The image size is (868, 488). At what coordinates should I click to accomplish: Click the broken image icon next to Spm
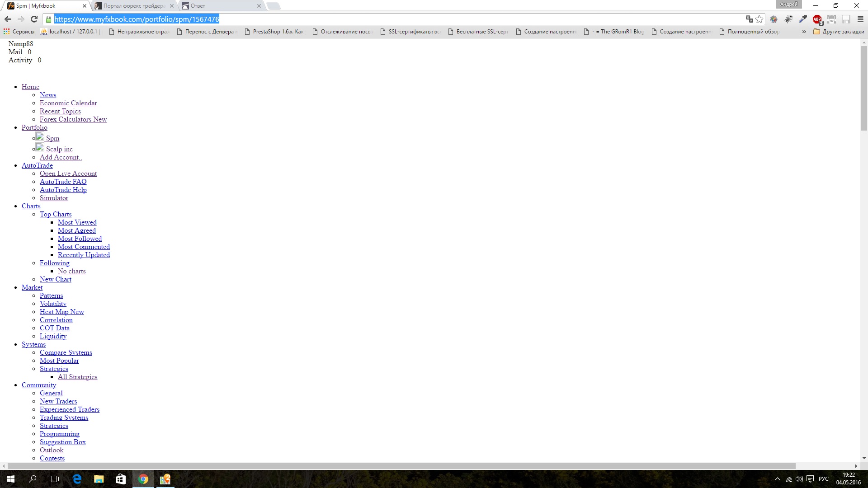click(40, 137)
